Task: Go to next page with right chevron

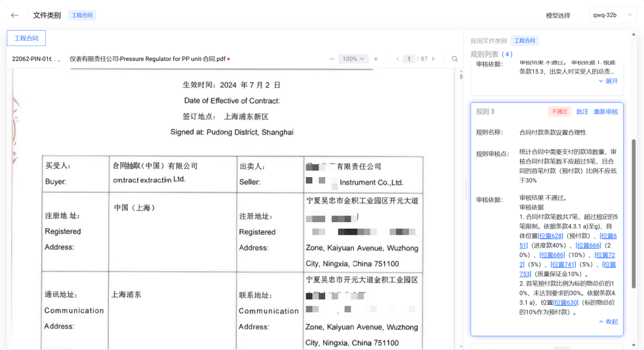Action: pyautogui.click(x=433, y=59)
